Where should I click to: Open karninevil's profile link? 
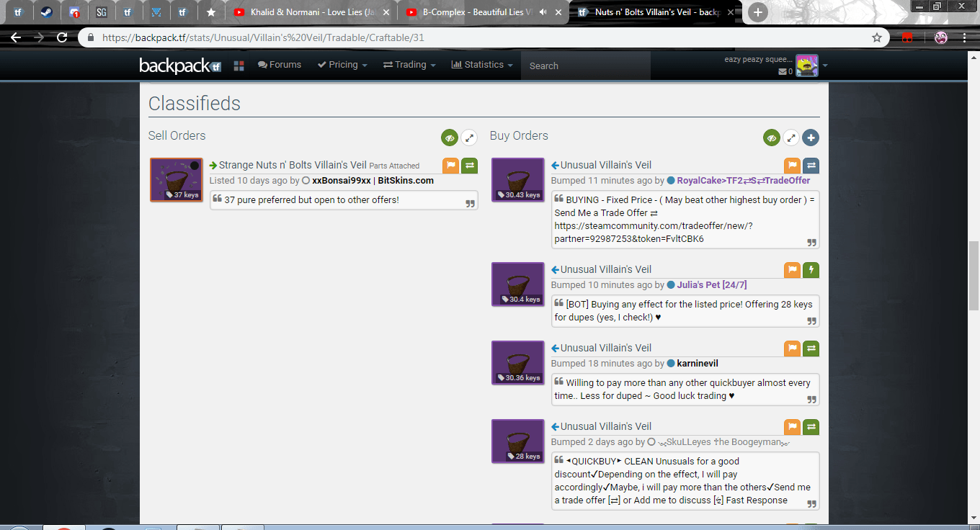click(698, 364)
